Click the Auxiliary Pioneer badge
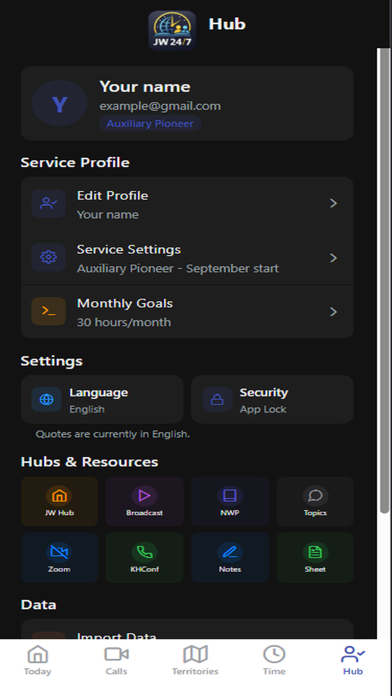Screen dimensions: 392x696 pos(150,123)
